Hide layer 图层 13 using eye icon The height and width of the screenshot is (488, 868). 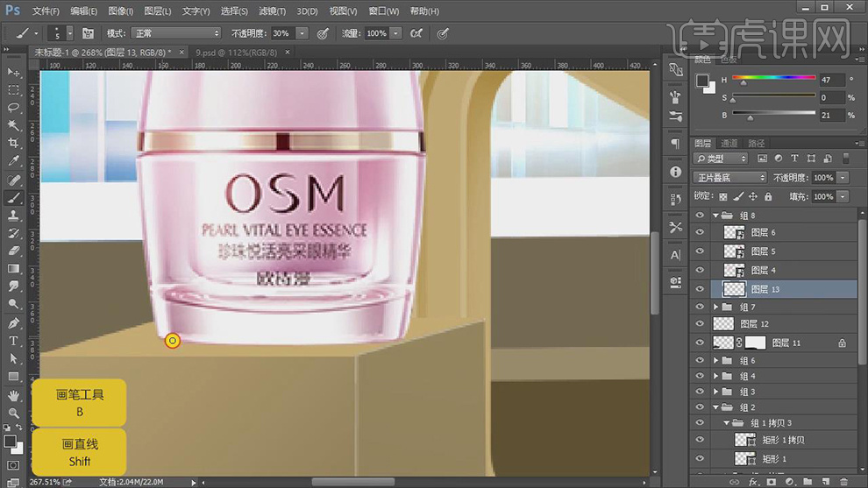(x=700, y=289)
